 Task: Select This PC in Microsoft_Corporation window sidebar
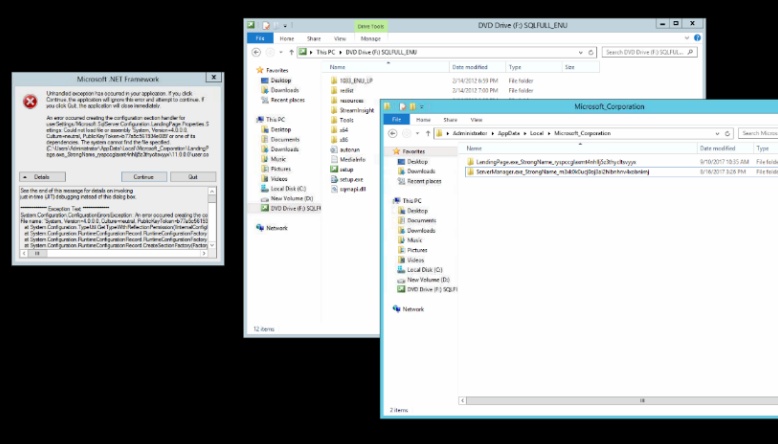(x=407, y=201)
